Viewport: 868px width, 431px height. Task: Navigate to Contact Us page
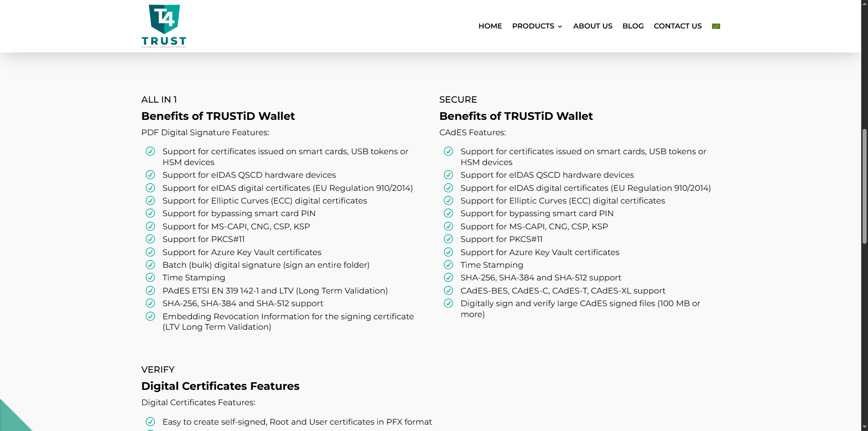pos(678,26)
